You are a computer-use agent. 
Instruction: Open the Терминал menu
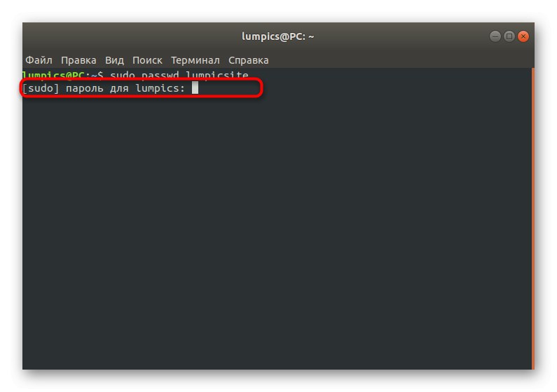(195, 60)
